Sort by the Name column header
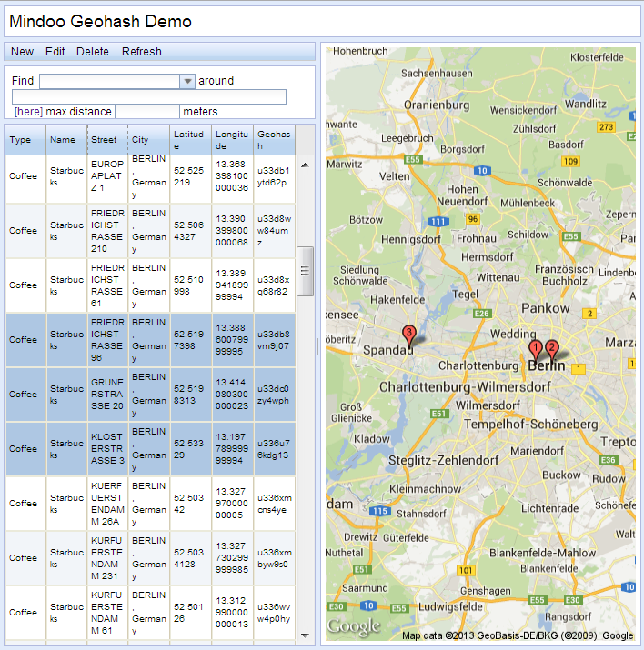 tap(66, 140)
